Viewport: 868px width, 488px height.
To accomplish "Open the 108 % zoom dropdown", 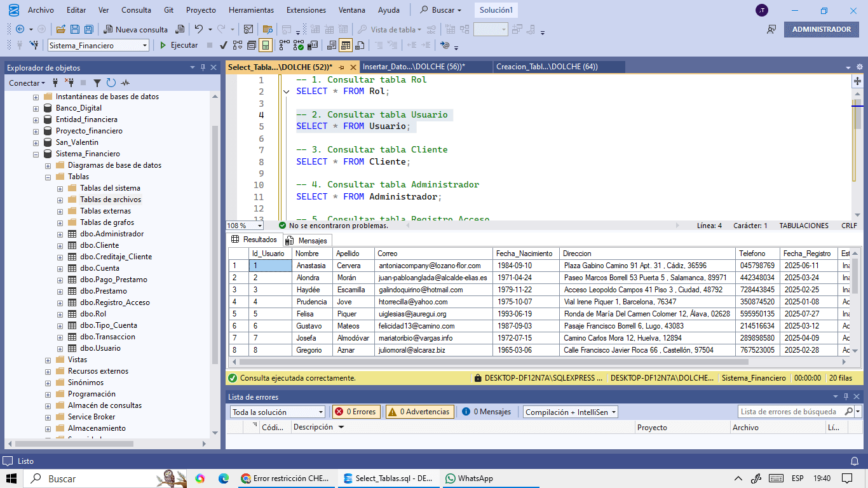I will coord(260,226).
